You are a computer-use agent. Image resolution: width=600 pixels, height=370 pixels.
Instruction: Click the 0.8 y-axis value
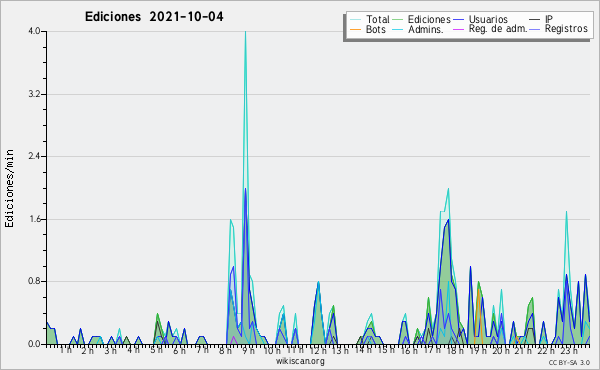point(34,282)
